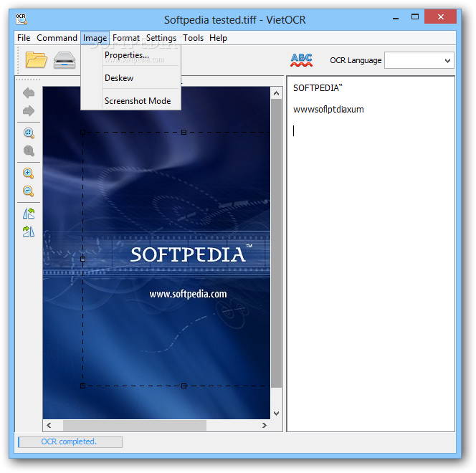Screen dimensions: 476x473
Task: Click the 'OCR Language' label
Action: pos(356,60)
